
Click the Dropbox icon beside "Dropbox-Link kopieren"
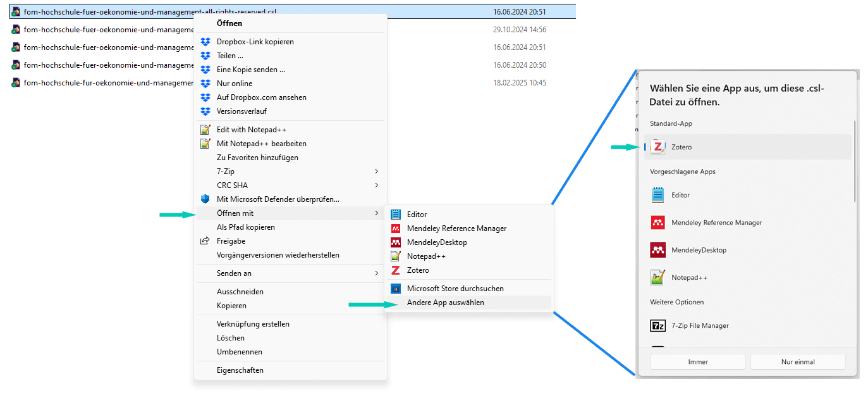click(x=205, y=42)
